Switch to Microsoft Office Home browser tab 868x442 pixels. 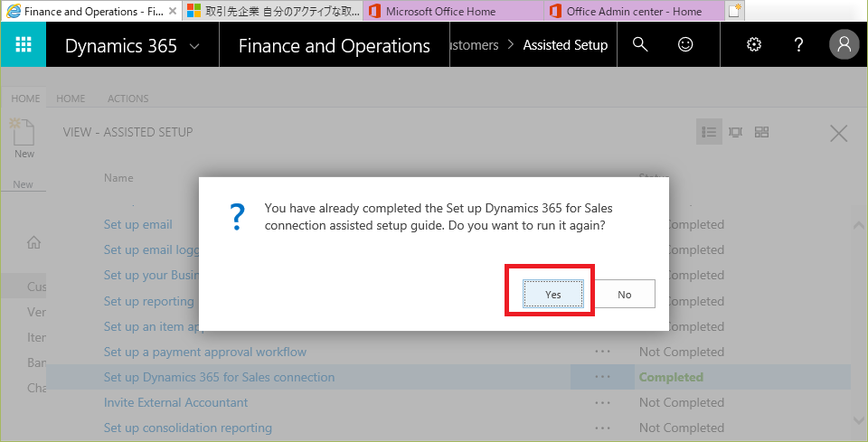[x=454, y=11]
